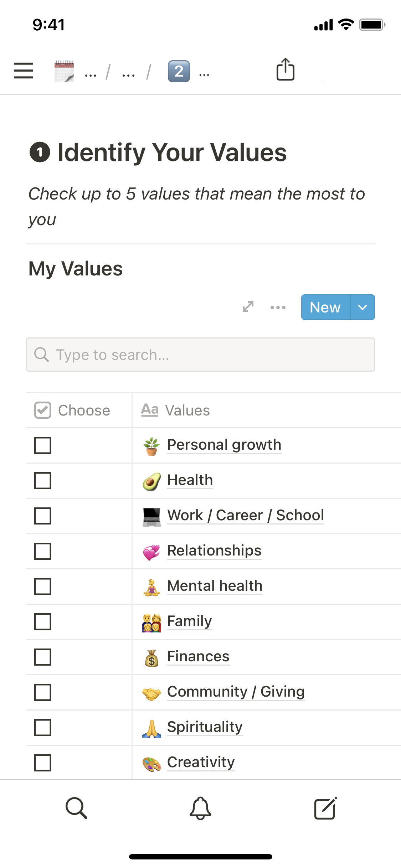The width and height of the screenshot is (401, 868).
Task: Open the hamburger sidebar menu
Action: [x=24, y=70]
